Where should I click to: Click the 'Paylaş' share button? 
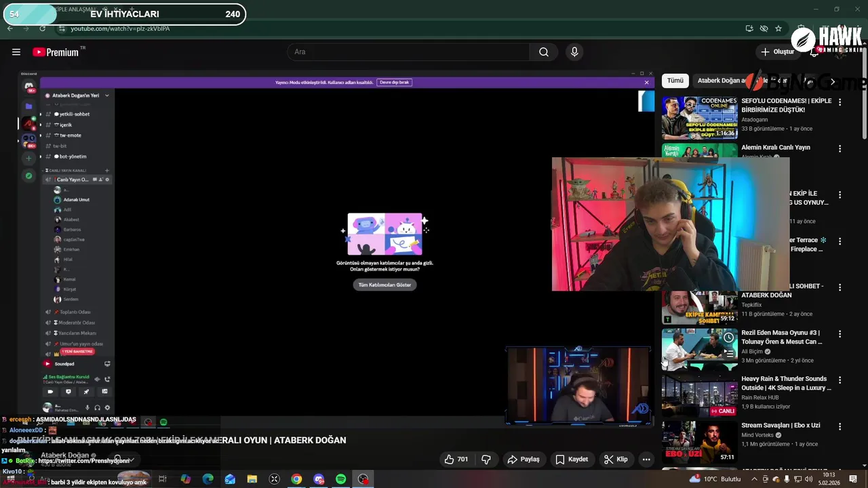point(524,460)
